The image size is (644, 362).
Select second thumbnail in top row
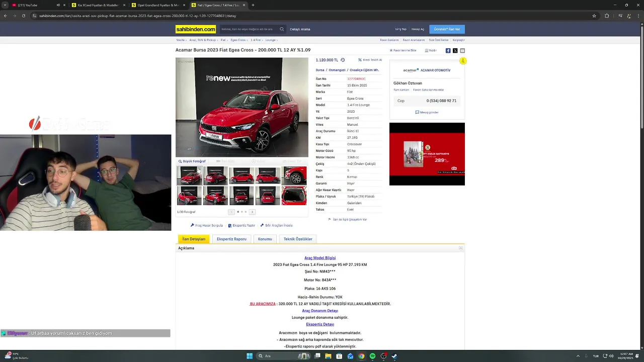point(215,175)
